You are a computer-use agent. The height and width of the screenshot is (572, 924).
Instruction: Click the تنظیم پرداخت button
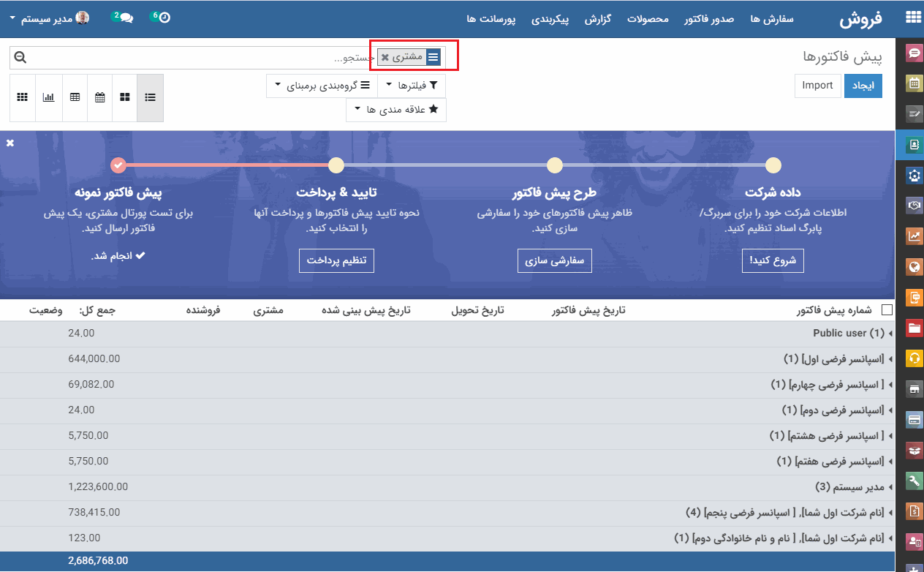point(336,260)
